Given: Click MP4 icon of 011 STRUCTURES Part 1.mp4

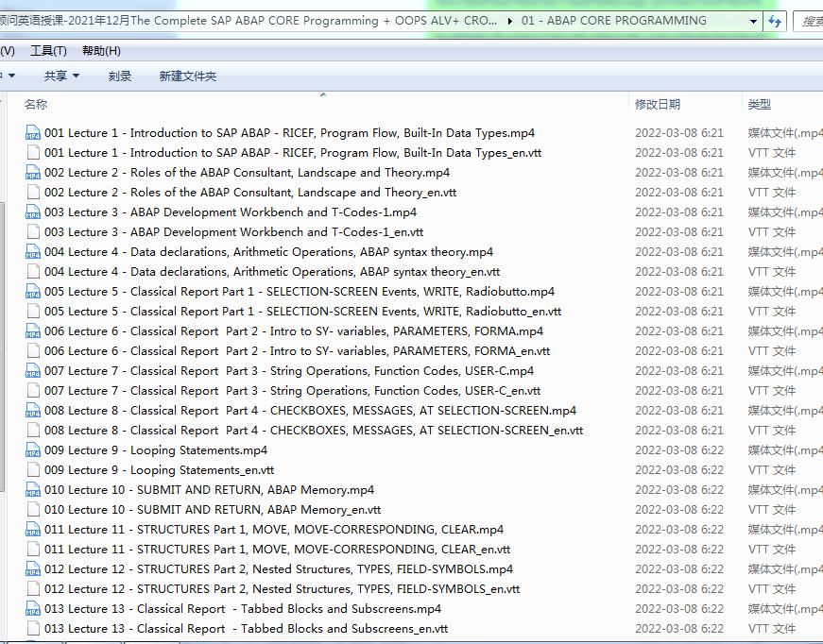Looking at the screenshot, I should 33,529.
